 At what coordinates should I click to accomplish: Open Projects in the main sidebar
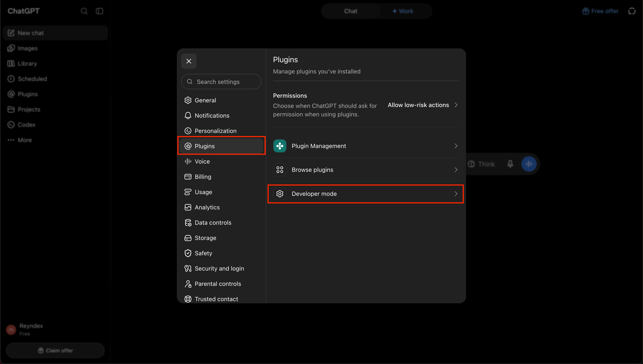55,109
